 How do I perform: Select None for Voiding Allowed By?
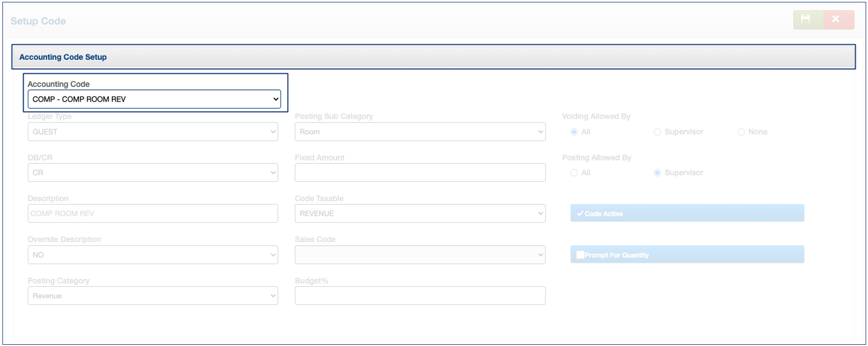point(741,132)
